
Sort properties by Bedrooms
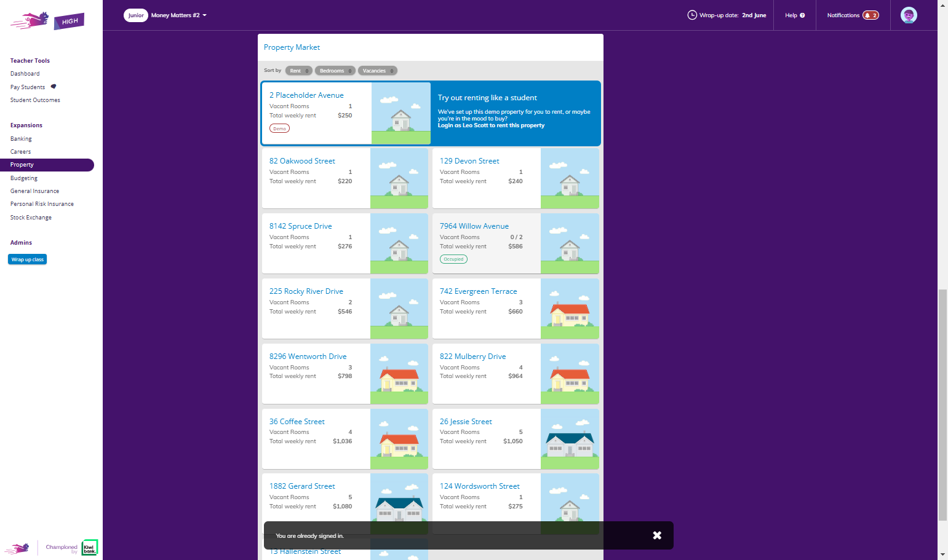(335, 71)
